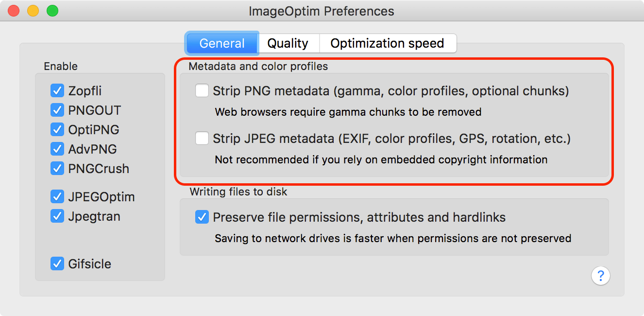Switch to the Quality tab
644x316 pixels.
(288, 43)
